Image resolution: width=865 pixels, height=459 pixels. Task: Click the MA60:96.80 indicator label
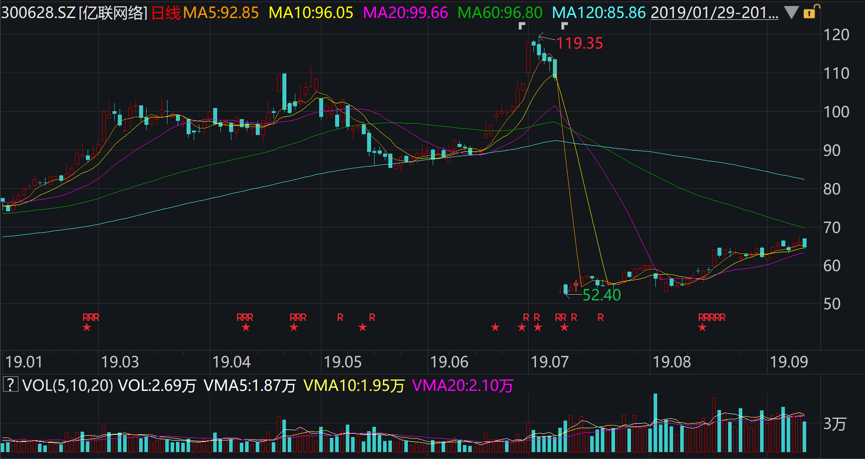point(500,13)
